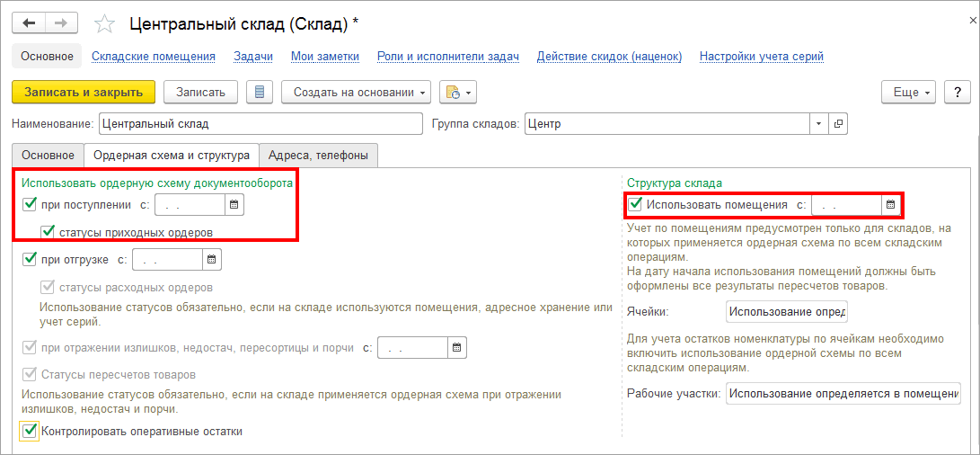This screenshot has width=980, height=455.
Task: Click the Записать button
Action: tap(200, 92)
